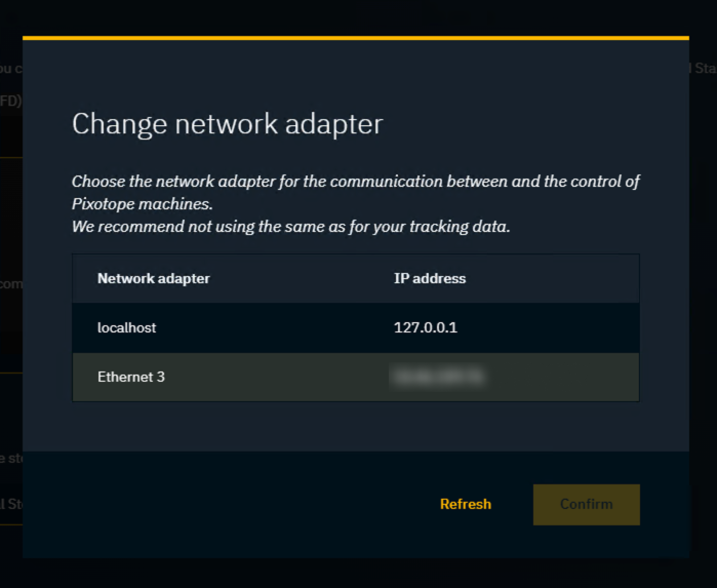Screen dimensions: 717x588
Task: Select the localhost network adapter row
Action: (x=355, y=327)
